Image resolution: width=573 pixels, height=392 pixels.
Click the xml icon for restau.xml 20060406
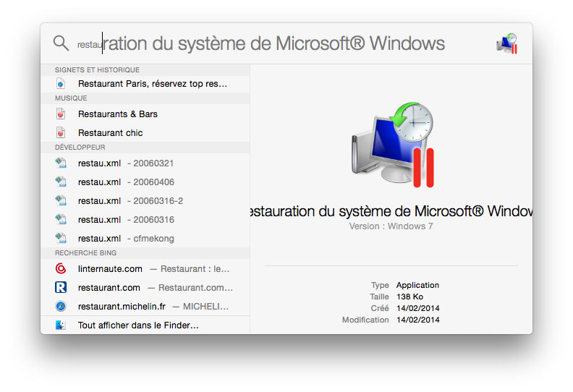[x=61, y=182]
